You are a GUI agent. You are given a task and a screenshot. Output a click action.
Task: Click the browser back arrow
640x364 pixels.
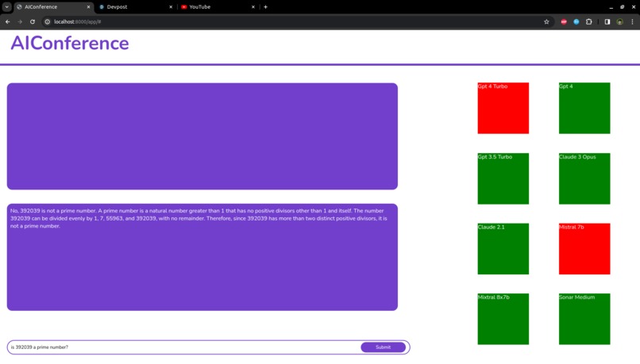coord(8,21)
